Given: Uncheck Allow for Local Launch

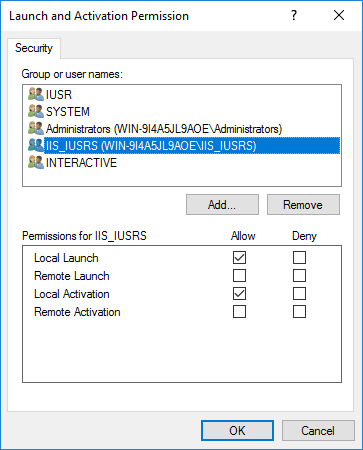Looking at the screenshot, I should click(x=239, y=258).
